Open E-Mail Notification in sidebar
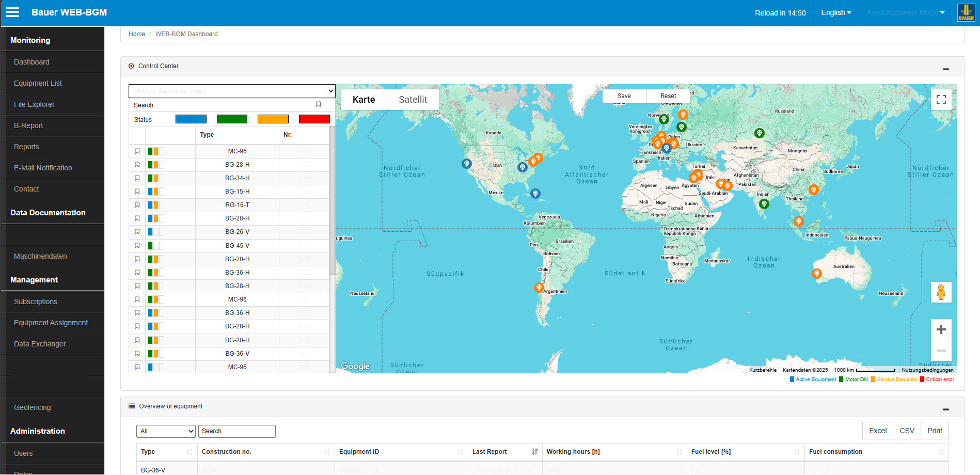Image resolution: width=980 pixels, height=475 pixels. 43,168
